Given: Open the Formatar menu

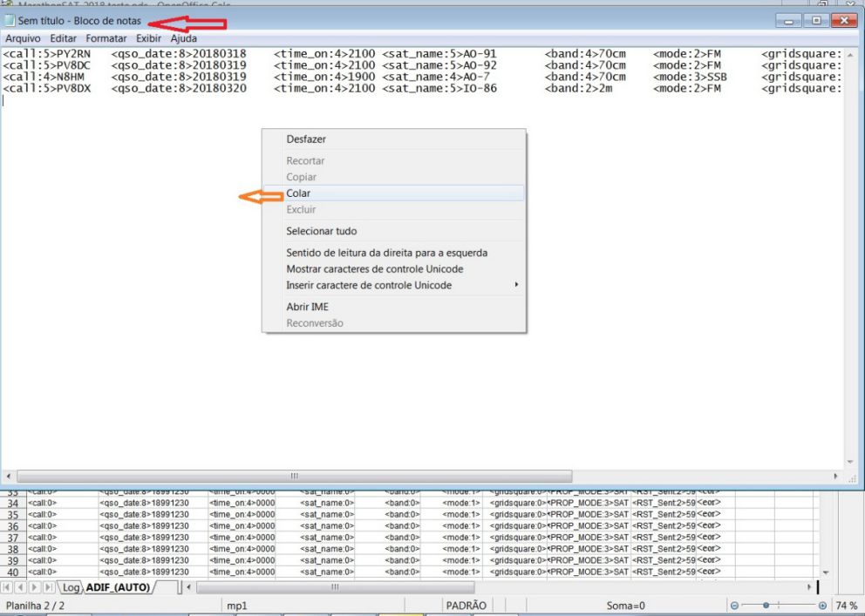Looking at the screenshot, I should pyautogui.click(x=106, y=38).
